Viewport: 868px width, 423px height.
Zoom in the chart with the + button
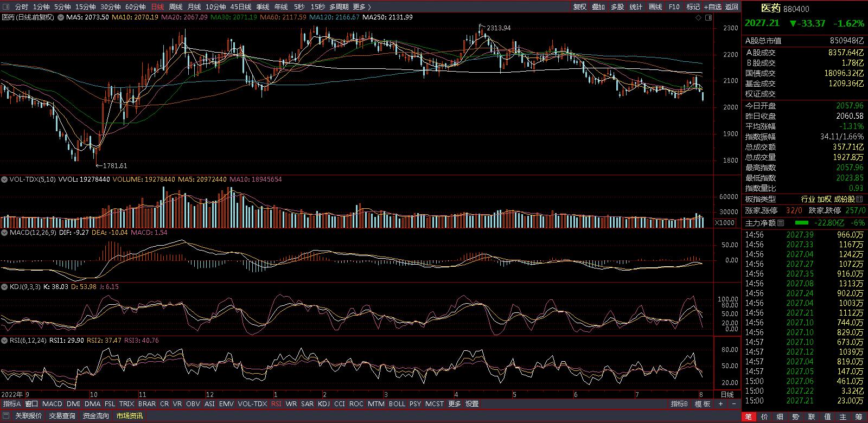720,404
